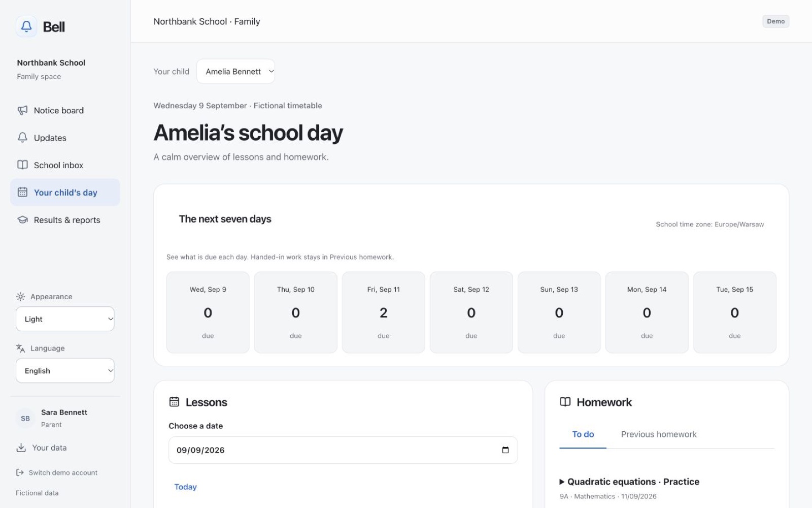Open the Language English dropdown
The image size is (812, 508).
pos(65,371)
